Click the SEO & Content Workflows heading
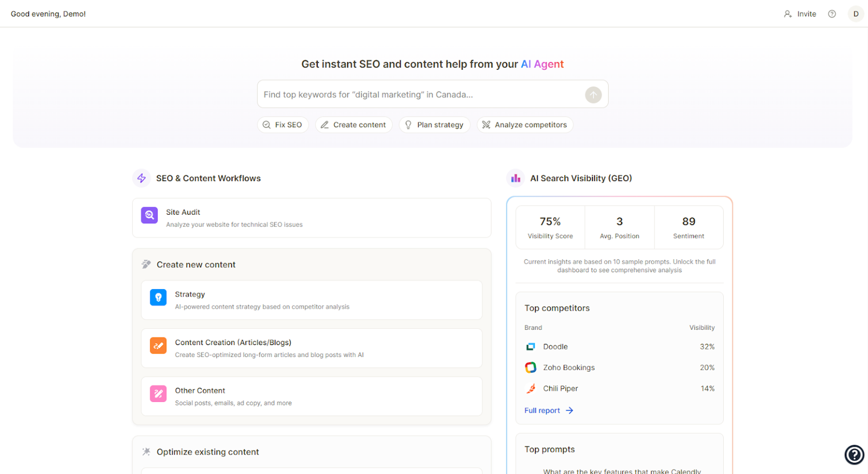The height and width of the screenshot is (474, 868). pyautogui.click(x=208, y=178)
